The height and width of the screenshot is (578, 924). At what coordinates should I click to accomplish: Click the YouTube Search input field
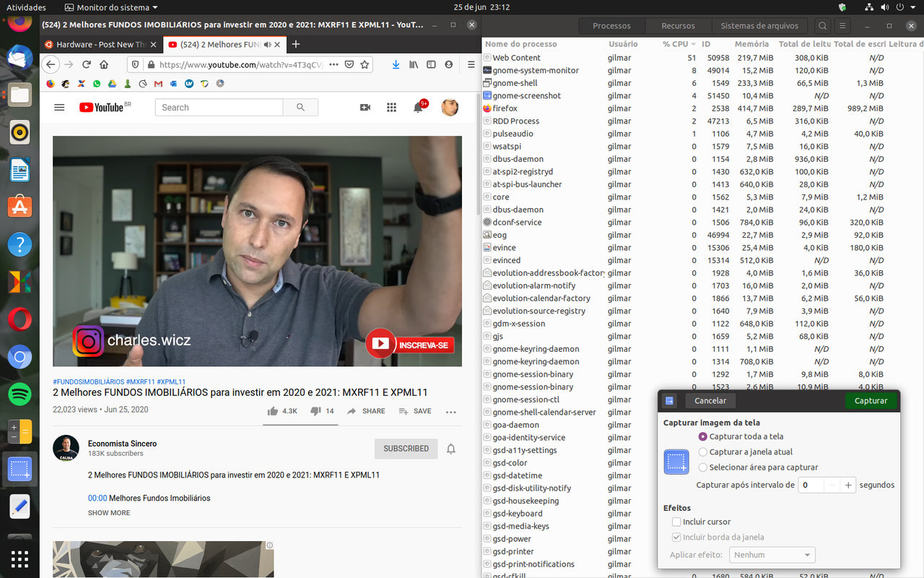click(x=219, y=107)
